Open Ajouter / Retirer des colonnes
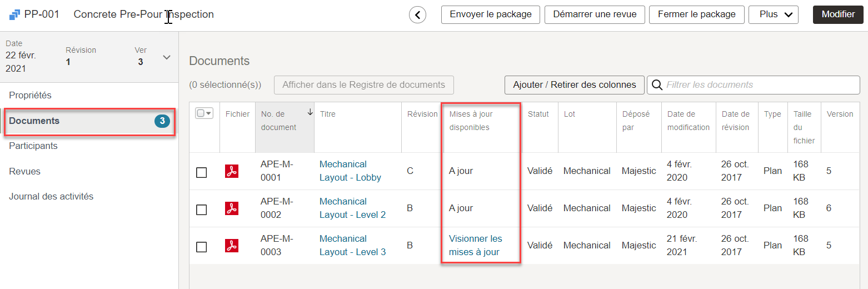 pos(574,85)
